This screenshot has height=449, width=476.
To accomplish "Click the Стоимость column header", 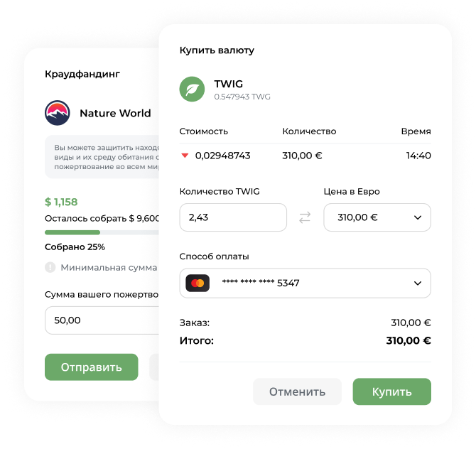I will [x=204, y=131].
